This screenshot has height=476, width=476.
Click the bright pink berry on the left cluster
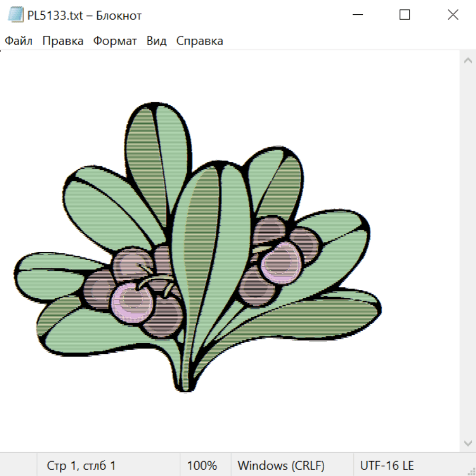point(131,300)
